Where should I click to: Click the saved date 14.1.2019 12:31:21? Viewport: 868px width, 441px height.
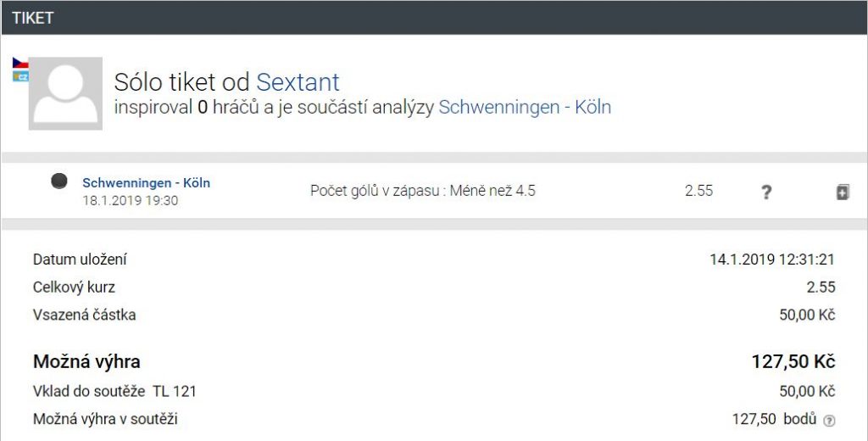[x=772, y=260]
